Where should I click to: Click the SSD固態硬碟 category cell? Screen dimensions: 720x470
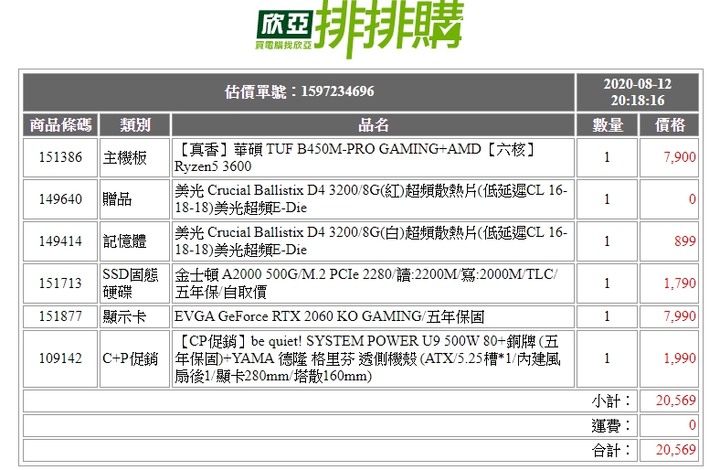pyautogui.click(x=135, y=283)
